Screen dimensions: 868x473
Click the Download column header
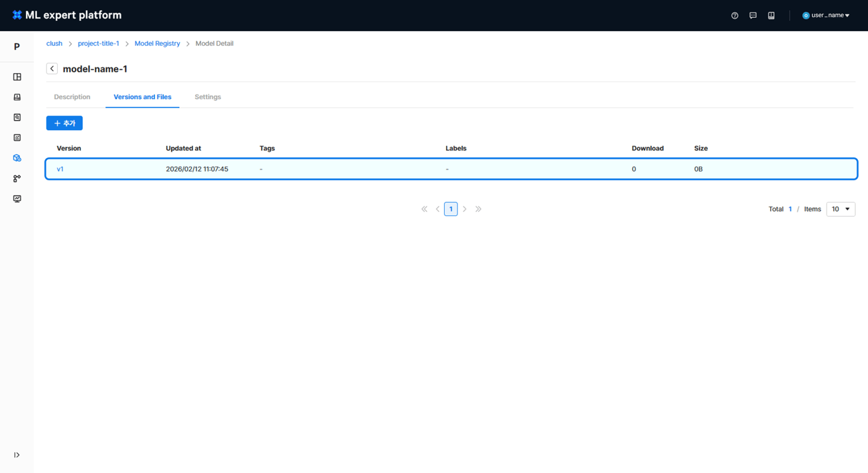(x=648, y=149)
